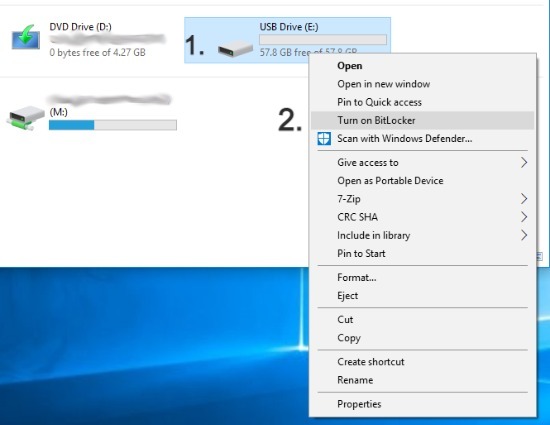Click the "0 bytes free of 4.27 GB" text

coord(98,53)
